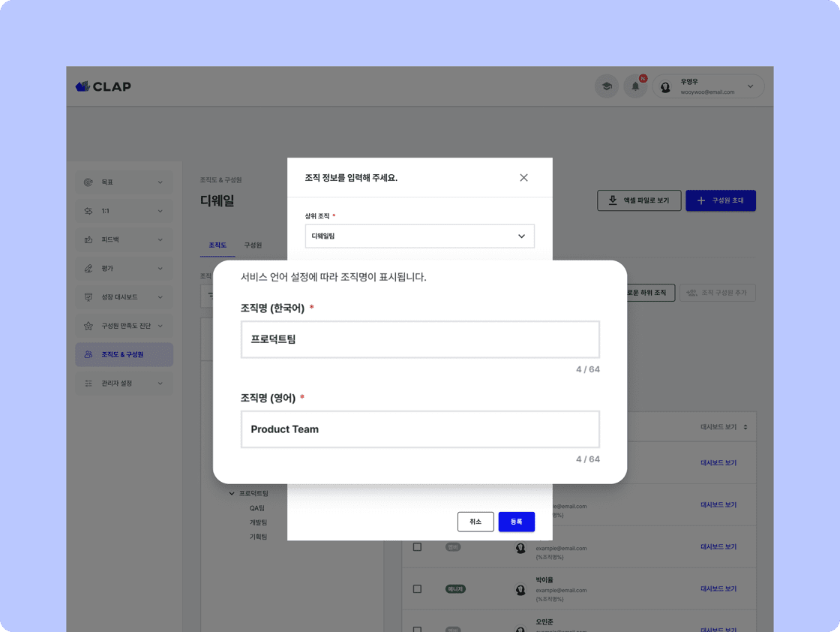
Task: Click the 성장 대시보드 board icon
Action: pyautogui.click(x=88, y=297)
